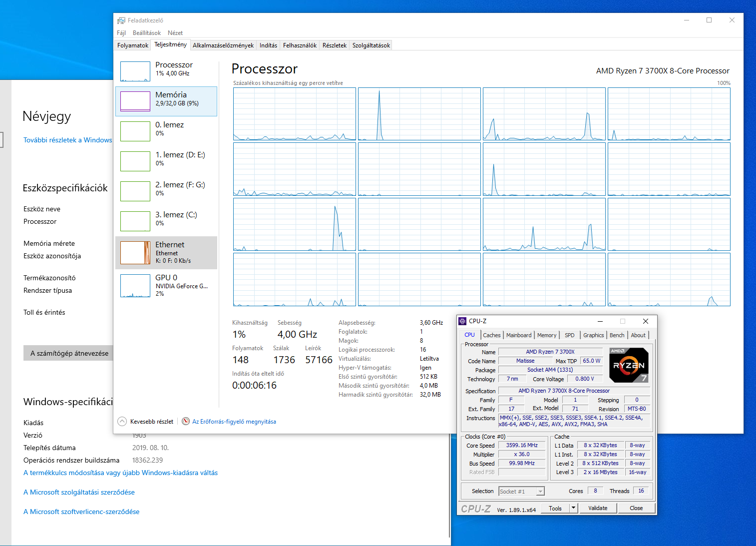The width and height of the screenshot is (756, 546).
Task: Click the Sebesség value 4,00 GHz
Action: pyautogui.click(x=297, y=334)
